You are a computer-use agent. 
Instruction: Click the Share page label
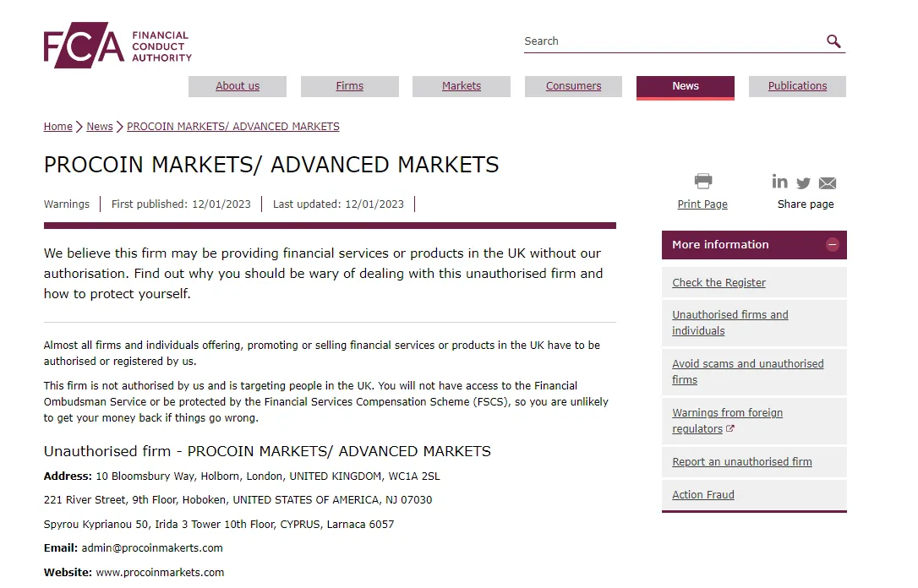pyautogui.click(x=806, y=204)
